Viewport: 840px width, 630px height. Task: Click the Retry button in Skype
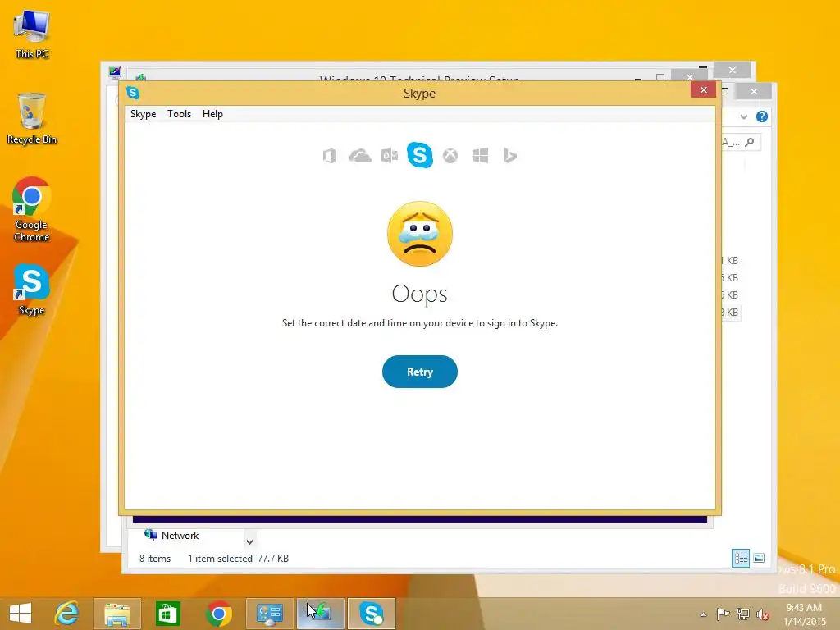coord(419,372)
